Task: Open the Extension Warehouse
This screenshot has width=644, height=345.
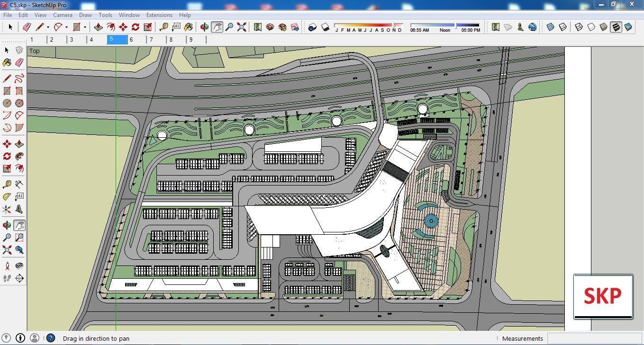Action: pos(282,27)
